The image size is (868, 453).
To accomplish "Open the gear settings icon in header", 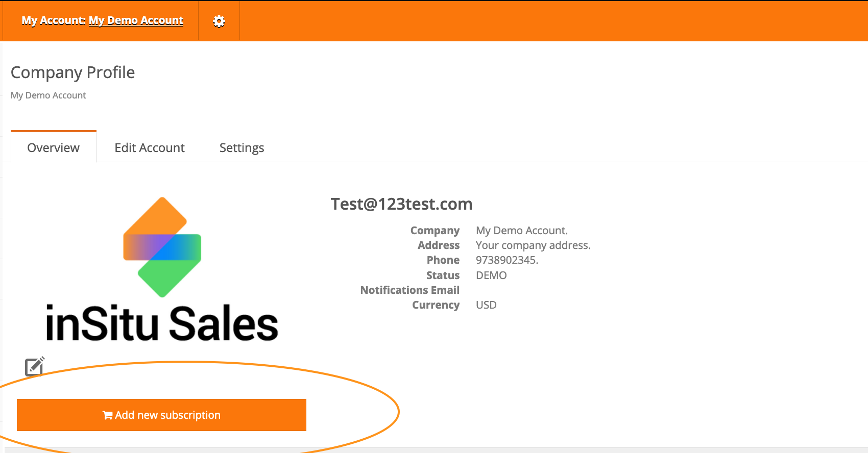I will pyautogui.click(x=219, y=21).
